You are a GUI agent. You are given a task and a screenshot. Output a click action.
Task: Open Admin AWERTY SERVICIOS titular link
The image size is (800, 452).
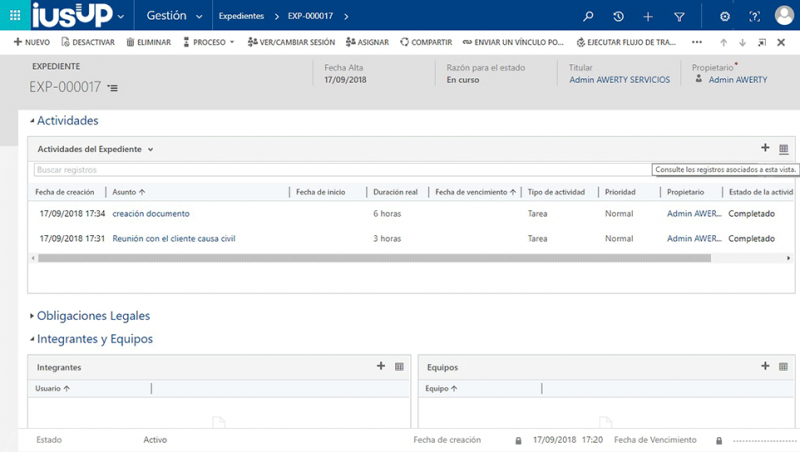tap(619, 80)
